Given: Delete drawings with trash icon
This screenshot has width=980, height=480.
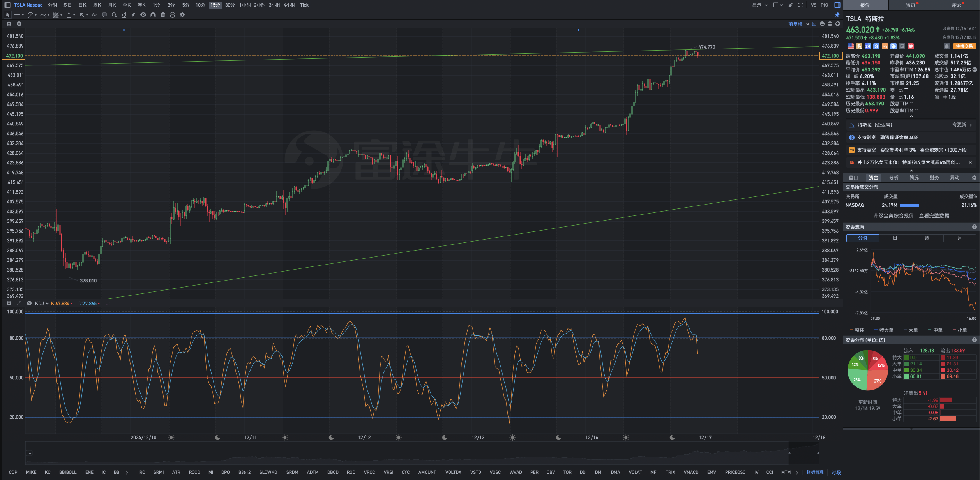Looking at the screenshot, I should tap(163, 15).
